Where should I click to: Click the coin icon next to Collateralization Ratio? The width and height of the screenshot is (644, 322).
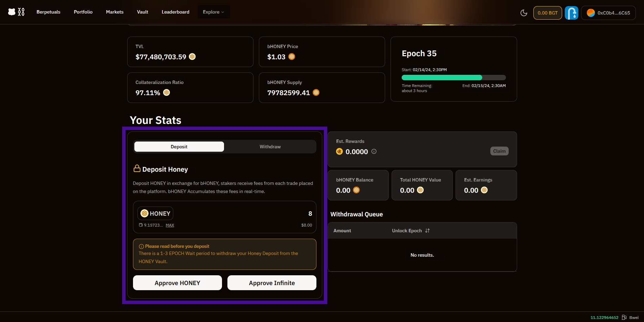coord(166,93)
